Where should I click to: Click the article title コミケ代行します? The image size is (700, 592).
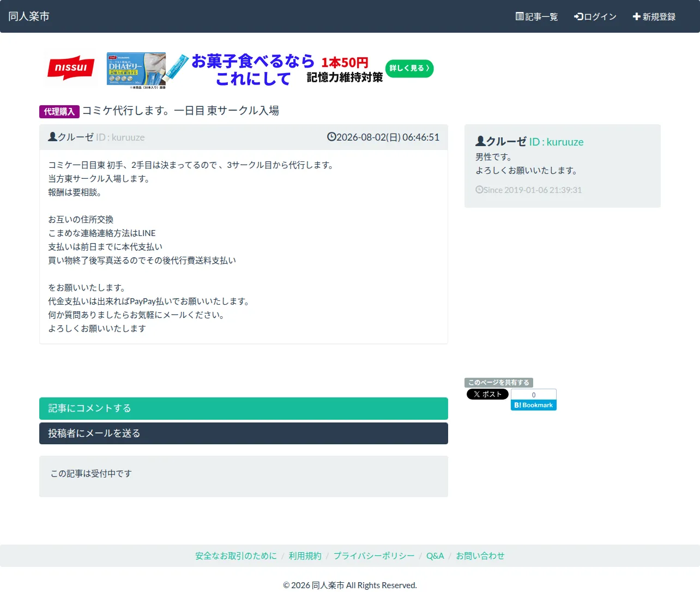point(180,111)
